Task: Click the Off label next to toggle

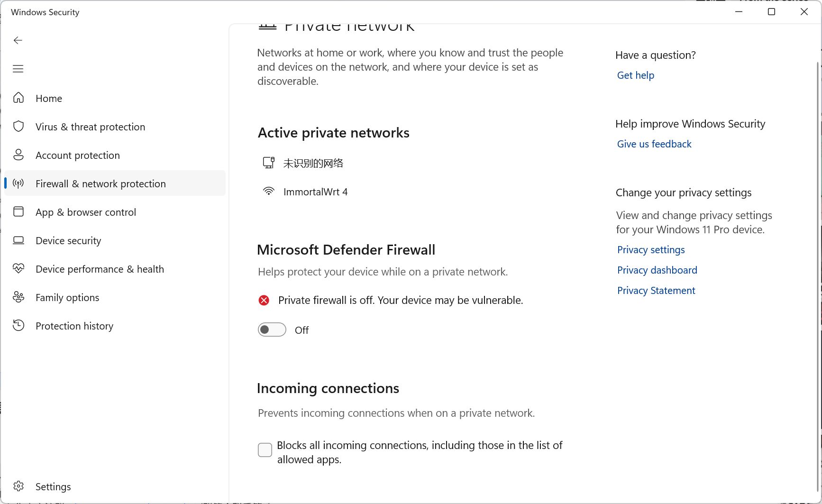Action: 301,330
